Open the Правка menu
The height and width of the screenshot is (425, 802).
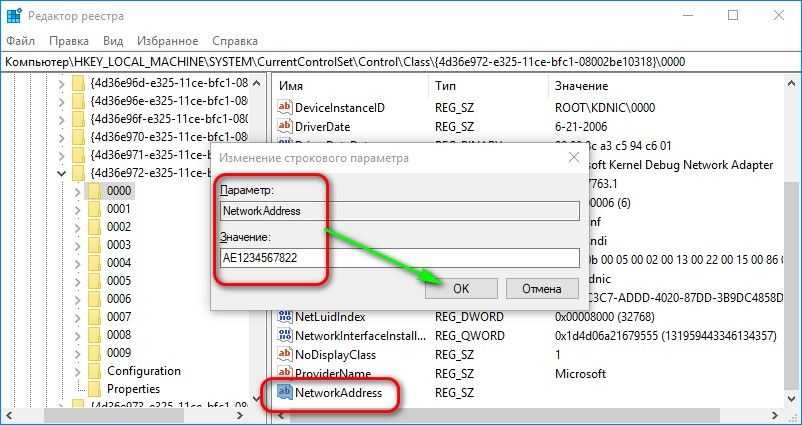point(69,41)
